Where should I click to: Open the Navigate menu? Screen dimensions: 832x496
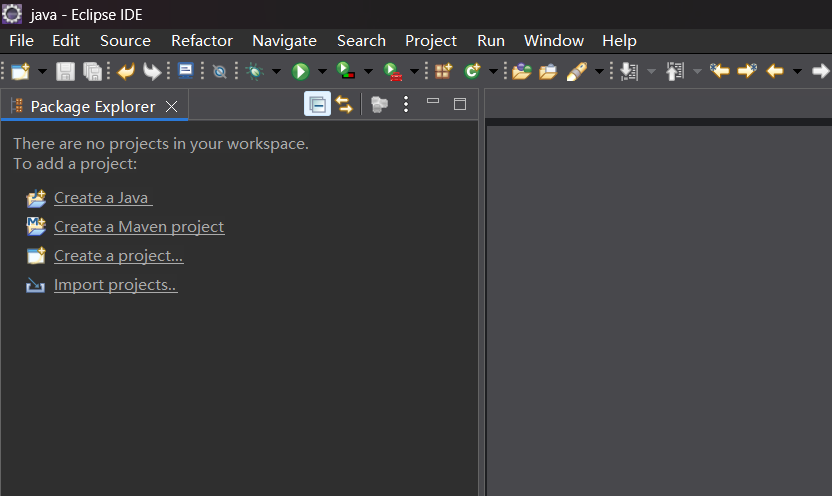pyautogui.click(x=284, y=41)
